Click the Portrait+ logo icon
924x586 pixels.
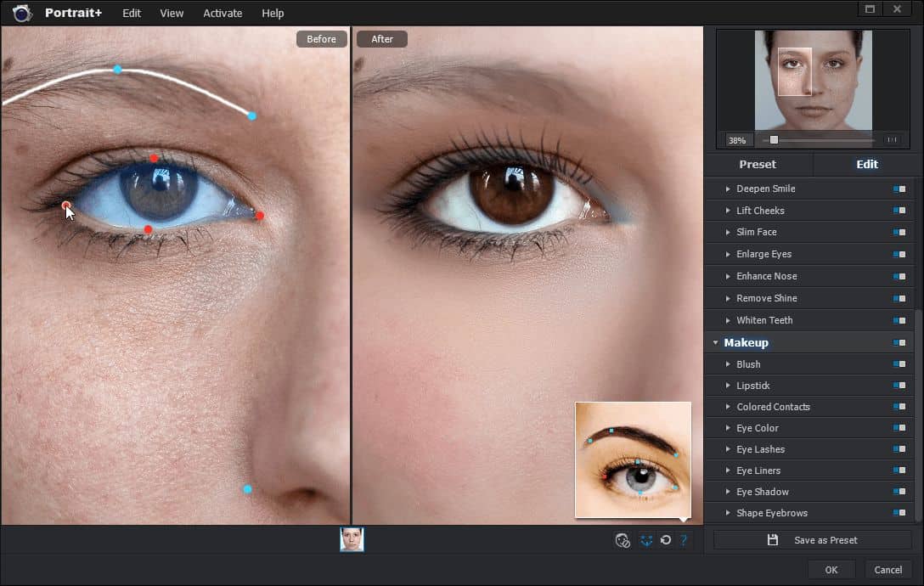[x=20, y=13]
